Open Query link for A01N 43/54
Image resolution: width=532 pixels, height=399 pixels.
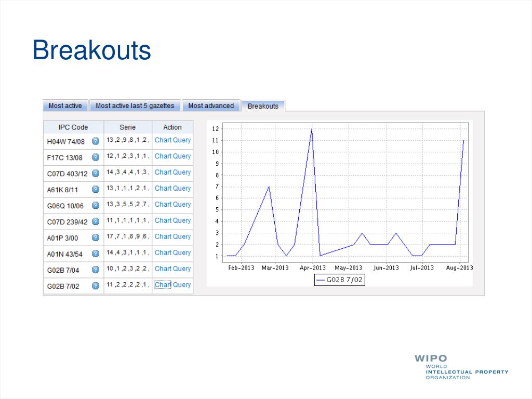coord(182,252)
